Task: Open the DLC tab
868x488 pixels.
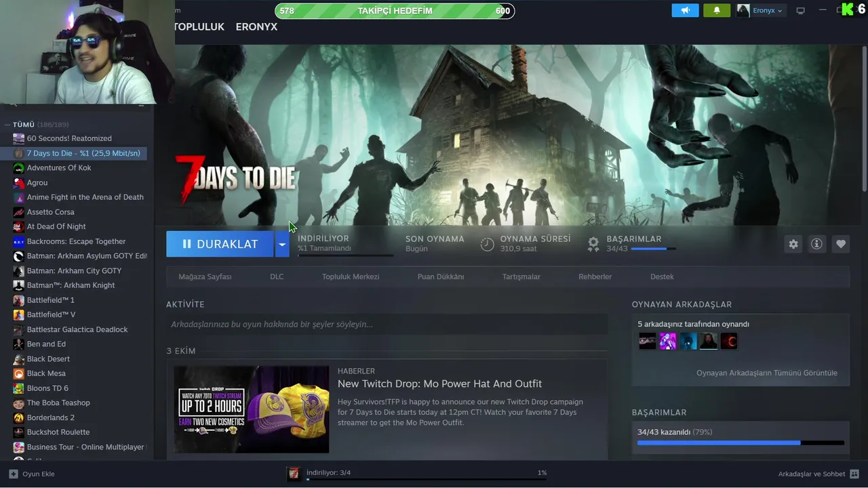Action: pyautogui.click(x=277, y=277)
